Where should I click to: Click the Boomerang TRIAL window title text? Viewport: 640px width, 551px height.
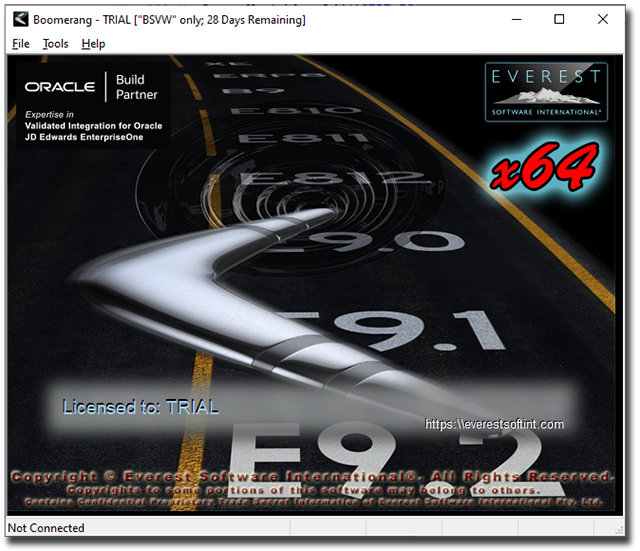click(169, 20)
